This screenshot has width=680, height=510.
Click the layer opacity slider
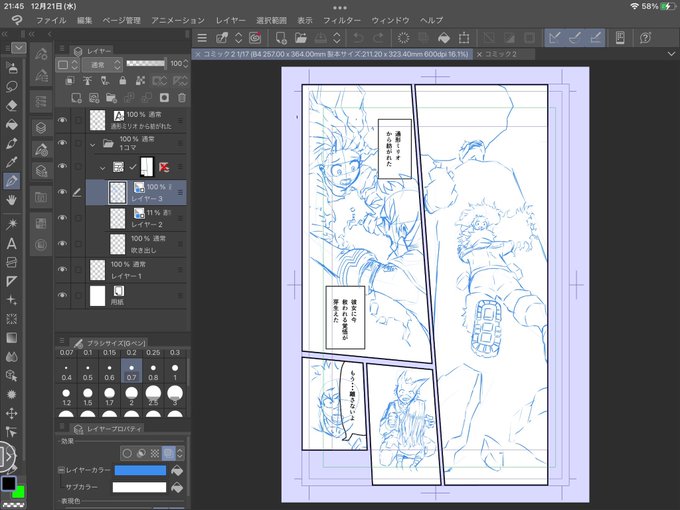tap(146, 63)
